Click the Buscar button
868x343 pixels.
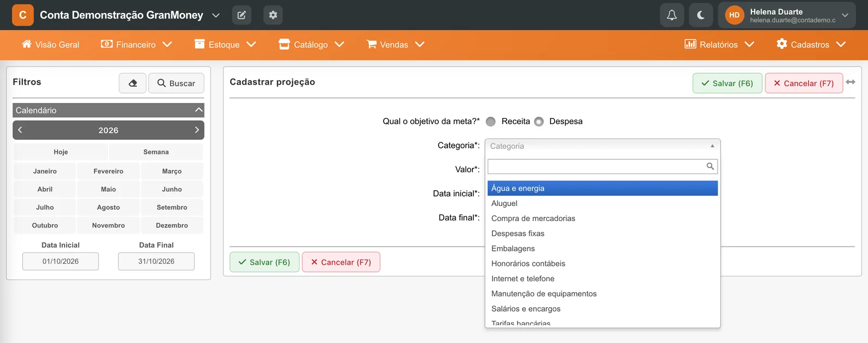(x=176, y=83)
